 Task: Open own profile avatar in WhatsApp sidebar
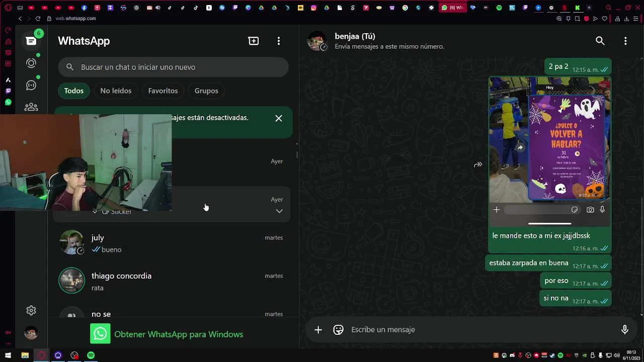(31, 333)
